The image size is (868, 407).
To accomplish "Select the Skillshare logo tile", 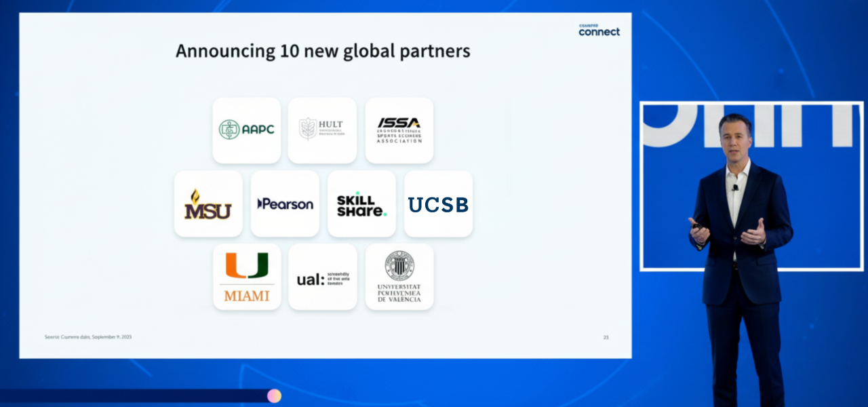I will (361, 203).
